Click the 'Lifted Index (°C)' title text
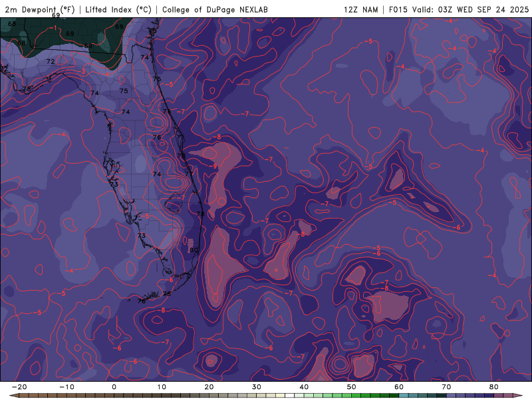This screenshot has height=399, width=532. [x=118, y=9]
